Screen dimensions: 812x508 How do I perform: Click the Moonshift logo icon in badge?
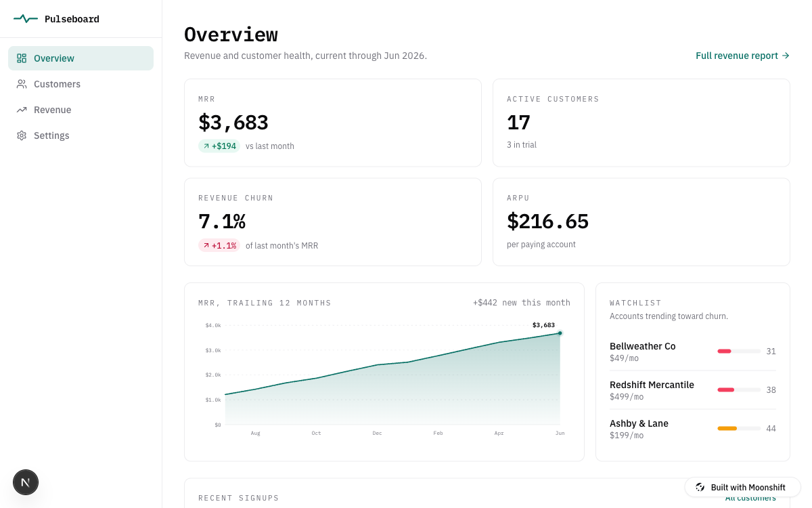(700, 488)
